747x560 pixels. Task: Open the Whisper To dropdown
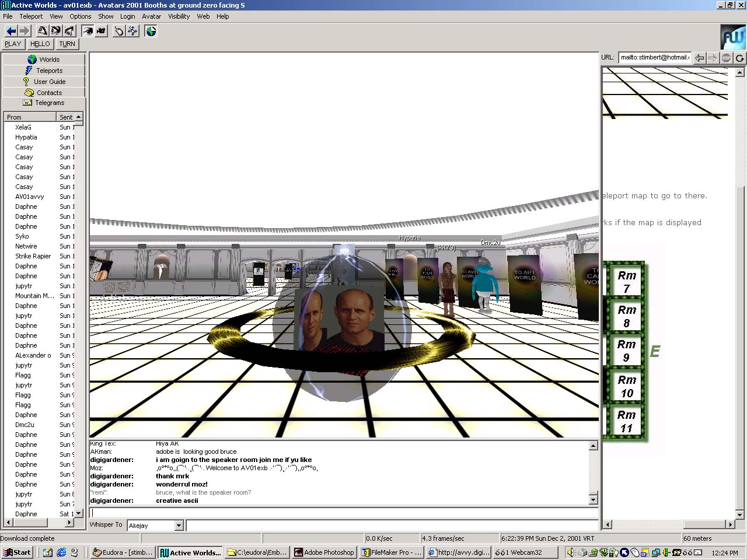[179, 526]
